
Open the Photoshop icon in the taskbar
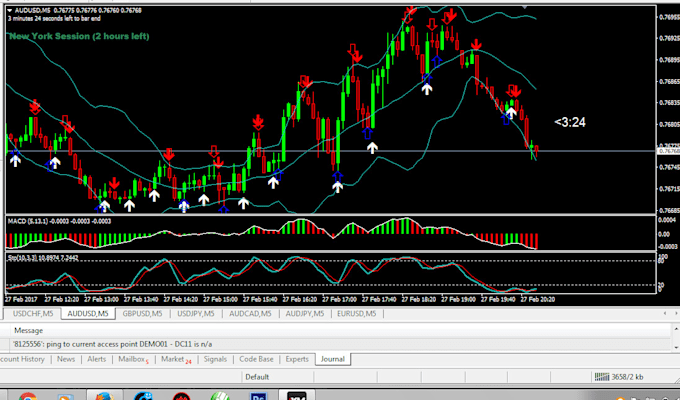pos(259,397)
